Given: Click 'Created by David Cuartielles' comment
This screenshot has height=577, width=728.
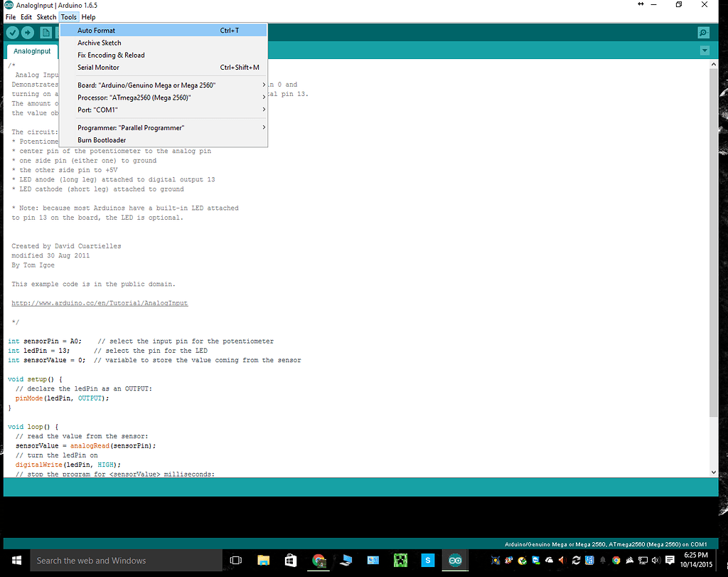Looking at the screenshot, I should tap(66, 246).
